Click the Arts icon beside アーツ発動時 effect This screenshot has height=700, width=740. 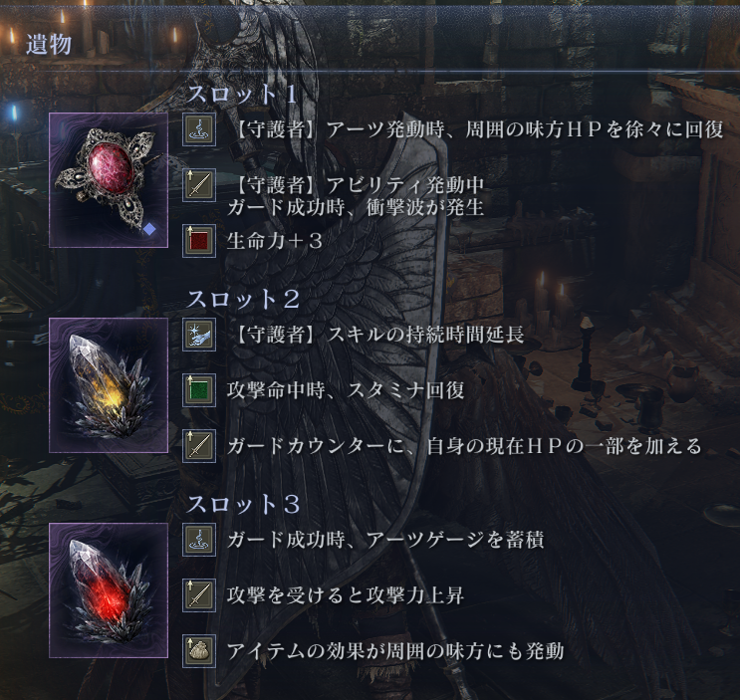[x=199, y=129]
